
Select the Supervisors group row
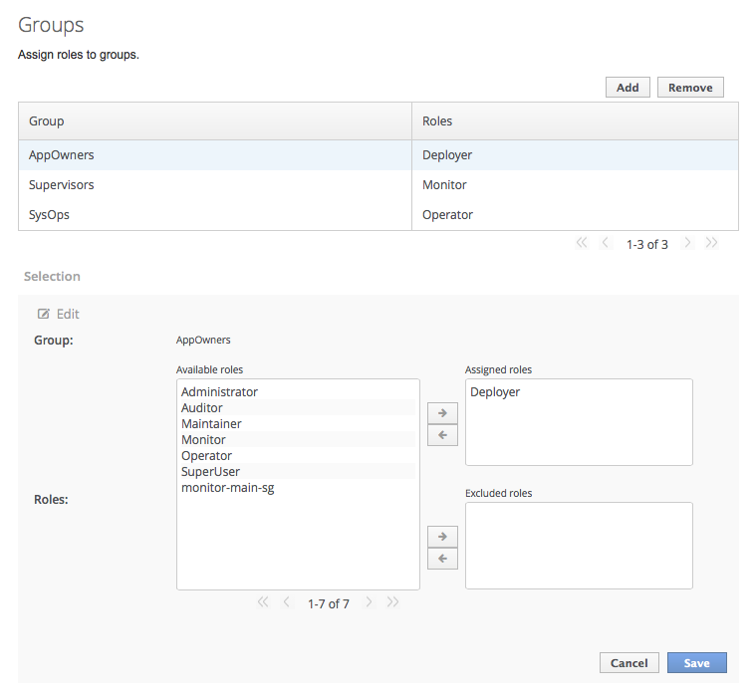pos(214,185)
